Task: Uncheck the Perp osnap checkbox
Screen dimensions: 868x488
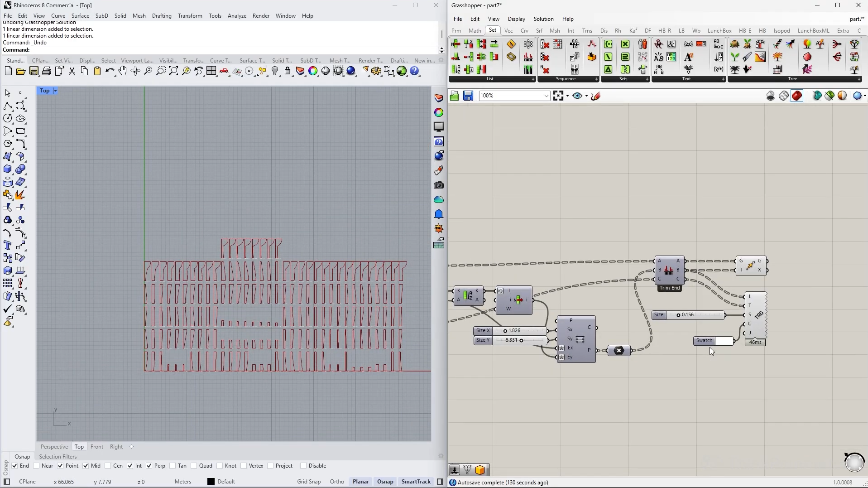Action: pos(149,466)
